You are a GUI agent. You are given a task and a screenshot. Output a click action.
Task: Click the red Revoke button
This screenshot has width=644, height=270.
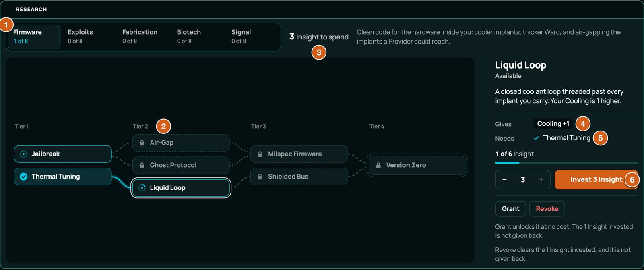pos(547,209)
